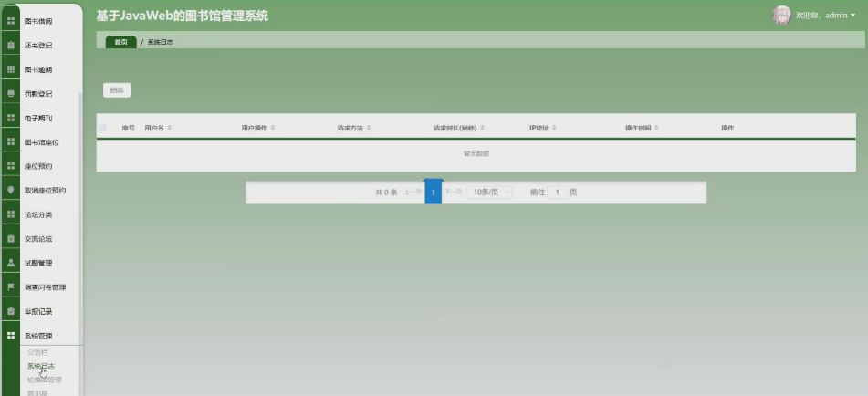868x396 pixels.
Task: Go to 首页 via the breadcrumb tab
Action: click(120, 42)
